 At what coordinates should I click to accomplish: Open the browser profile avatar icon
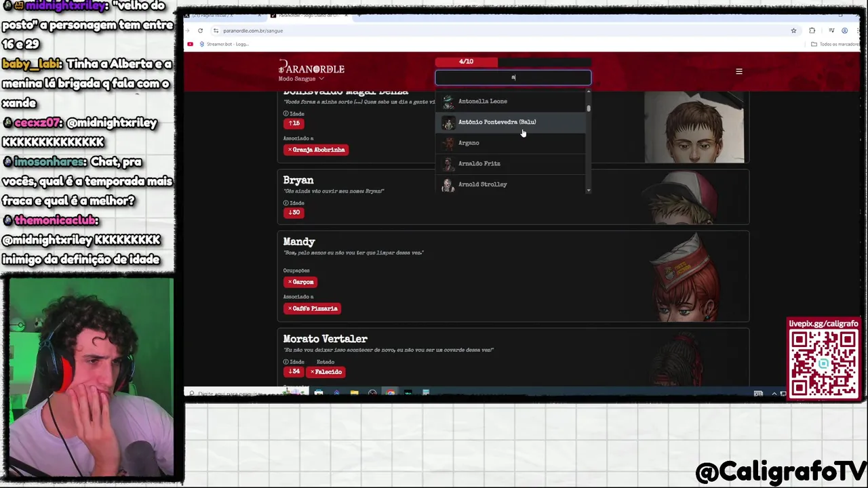click(x=844, y=30)
